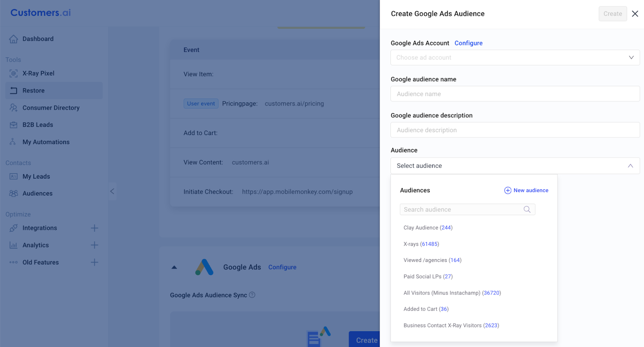Select Viewed /agencies (164) audience
644x347 pixels.
(432, 260)
